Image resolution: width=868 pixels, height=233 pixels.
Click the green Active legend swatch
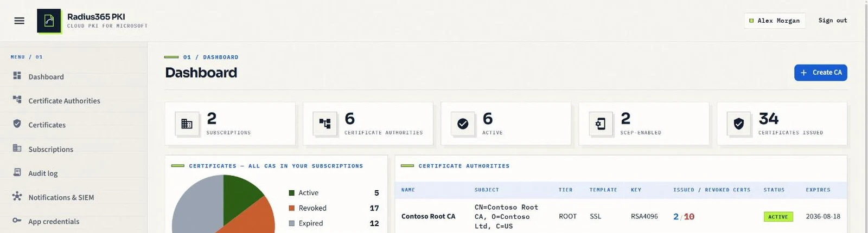(x=292, y=193)
